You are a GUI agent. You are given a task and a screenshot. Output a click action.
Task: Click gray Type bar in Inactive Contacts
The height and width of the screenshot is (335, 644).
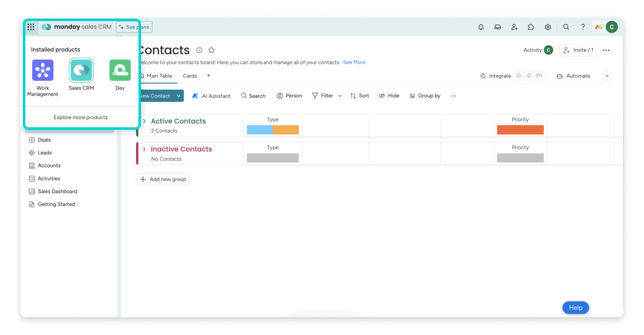click(x=273, y=158)
